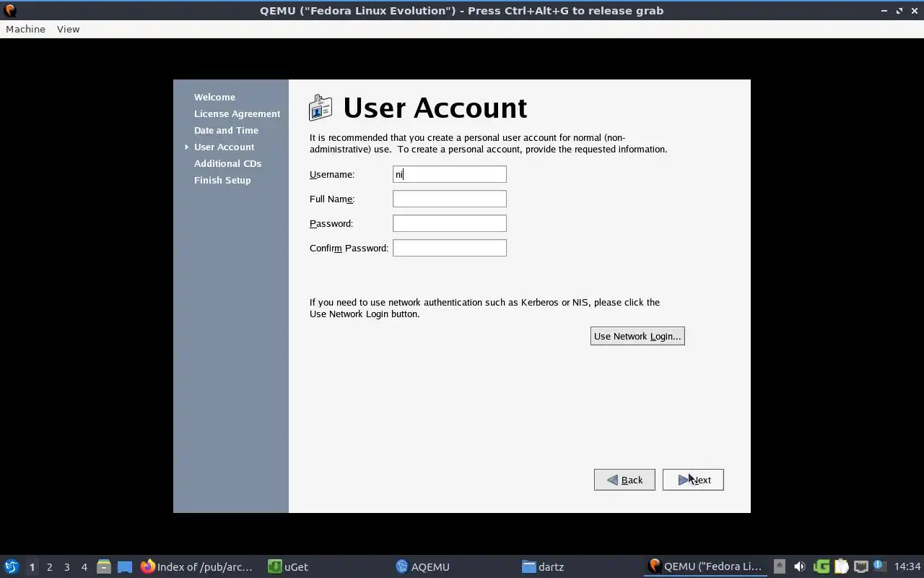Switch to the Firefox Index of /pub window
Screen dimensions: 924x578
pyautogui.click(x=197, y=566)
